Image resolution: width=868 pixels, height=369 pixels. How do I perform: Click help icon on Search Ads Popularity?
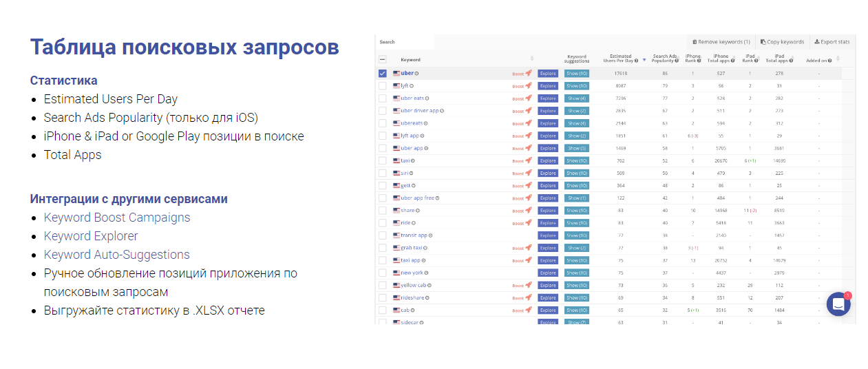(677, 61)
